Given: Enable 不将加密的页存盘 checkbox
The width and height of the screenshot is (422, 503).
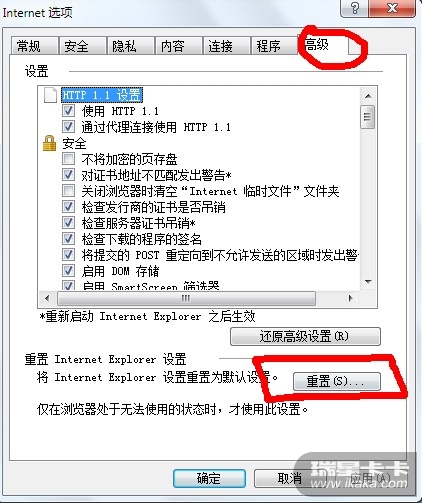Looking at the screenshot, I should point(68,159).
